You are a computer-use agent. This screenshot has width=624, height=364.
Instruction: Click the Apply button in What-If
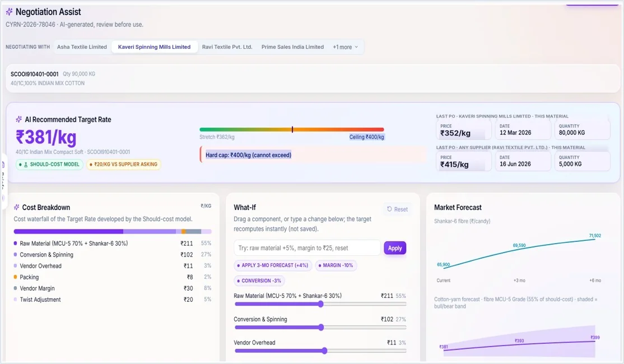click(x=395, y=248)
